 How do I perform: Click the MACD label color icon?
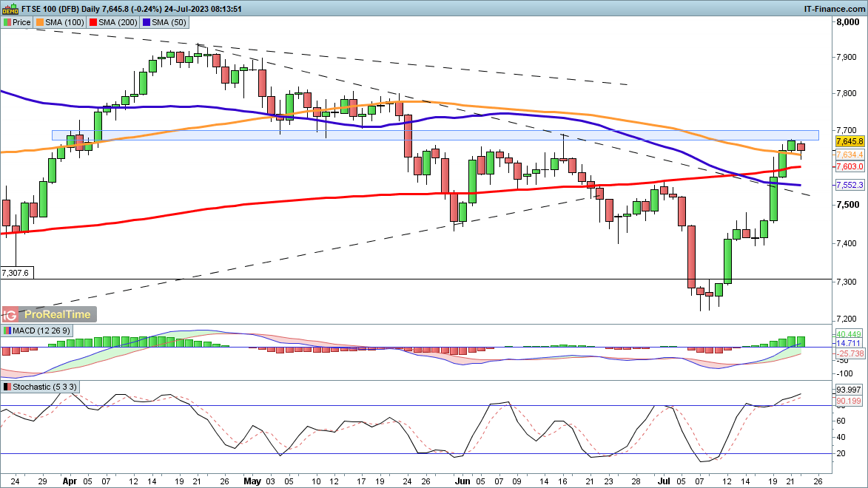click(x=7, y=331)
